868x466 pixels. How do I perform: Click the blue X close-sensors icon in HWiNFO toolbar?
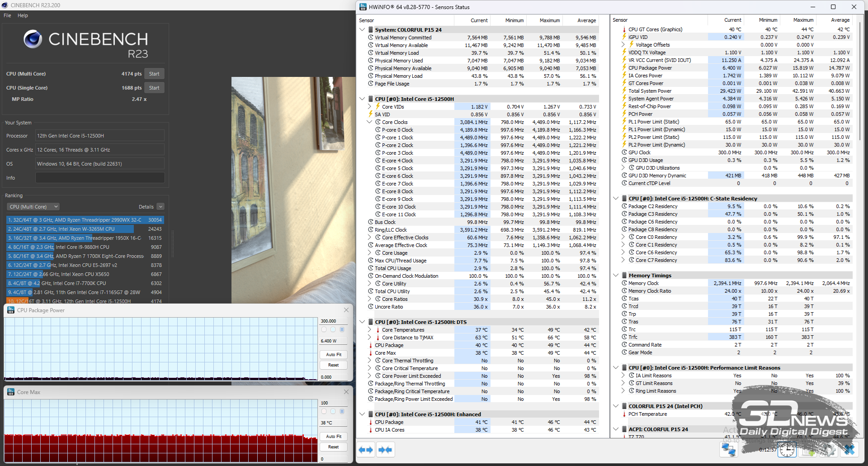(849, 449)
